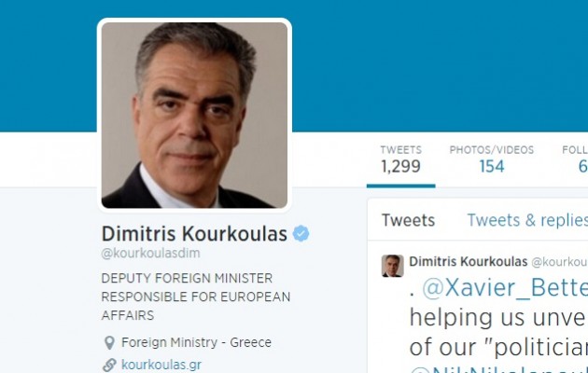The height and width of the screenshot is (373, 588).
Task: Click the Deputy Foreign Minister bio text
Action: [x=196, y=297]
